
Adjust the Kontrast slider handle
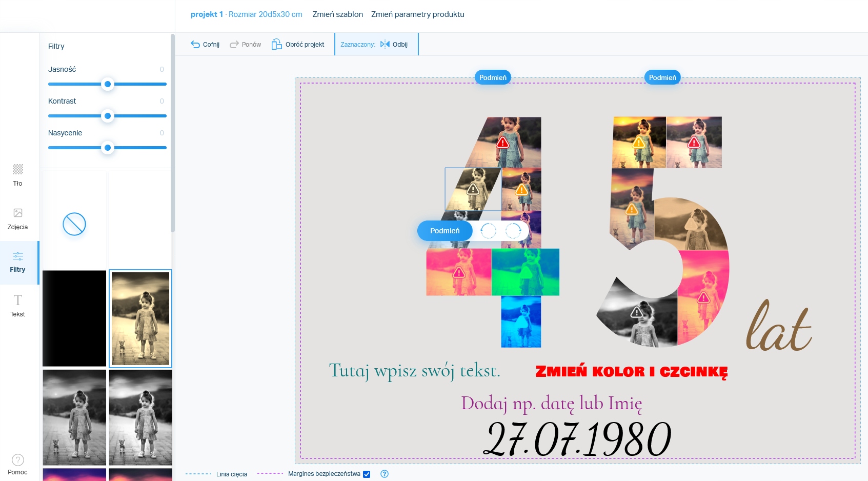click(108, 116)
